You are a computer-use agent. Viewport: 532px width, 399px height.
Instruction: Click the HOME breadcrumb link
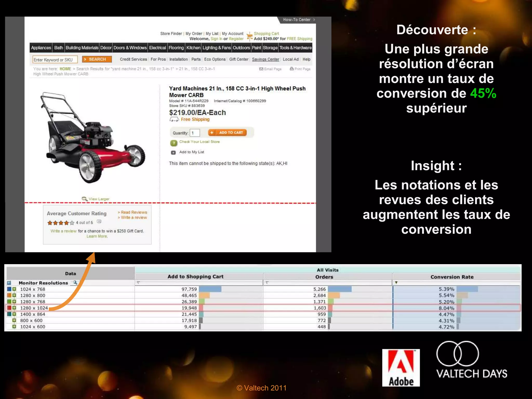click(x=65, y=69)
